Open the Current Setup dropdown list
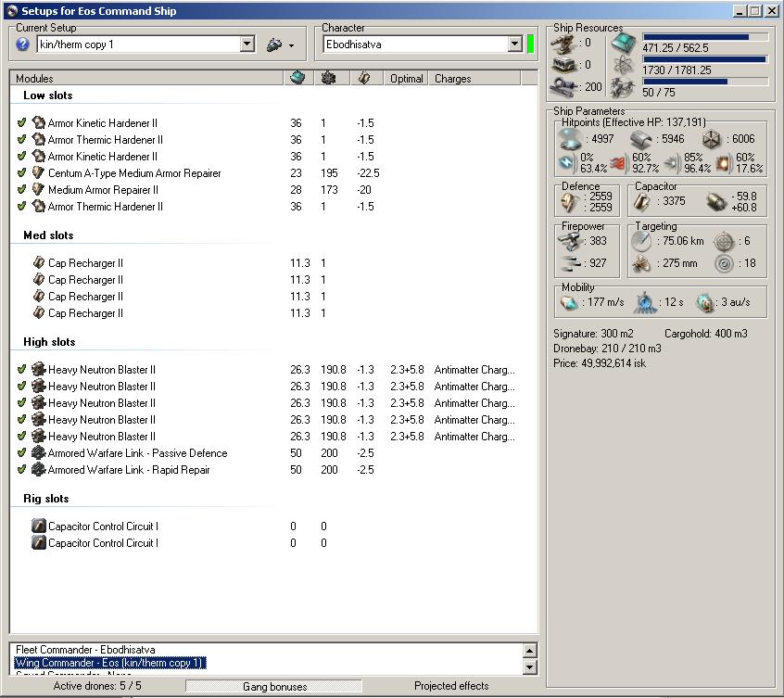 pos(247,44)
